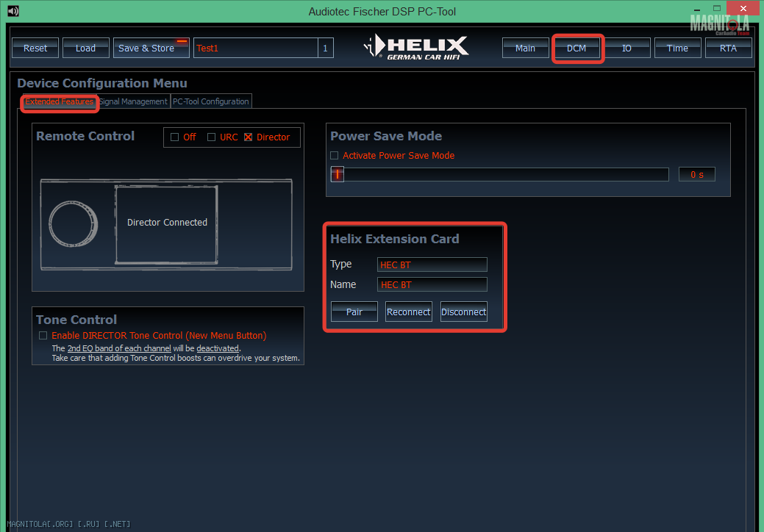Close the DSP PC-Tool window
Image resolution: width=764 pixels, height=532 pixels.
pos(743,8)
